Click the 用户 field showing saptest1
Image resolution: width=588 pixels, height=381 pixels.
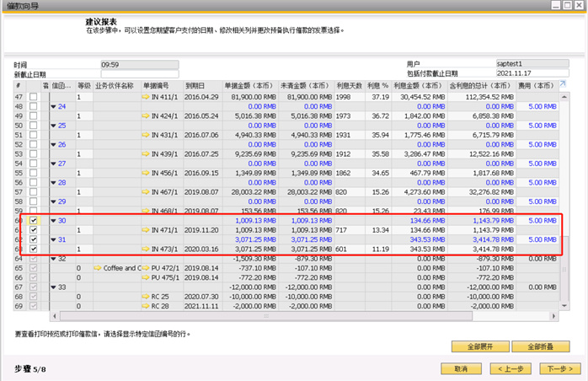(532, 63)
